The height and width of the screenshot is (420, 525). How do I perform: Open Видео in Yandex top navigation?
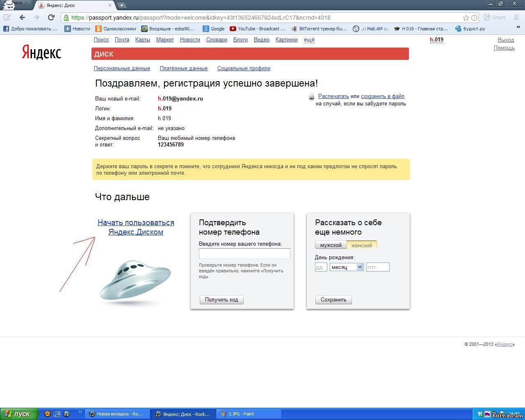(262, 40)
